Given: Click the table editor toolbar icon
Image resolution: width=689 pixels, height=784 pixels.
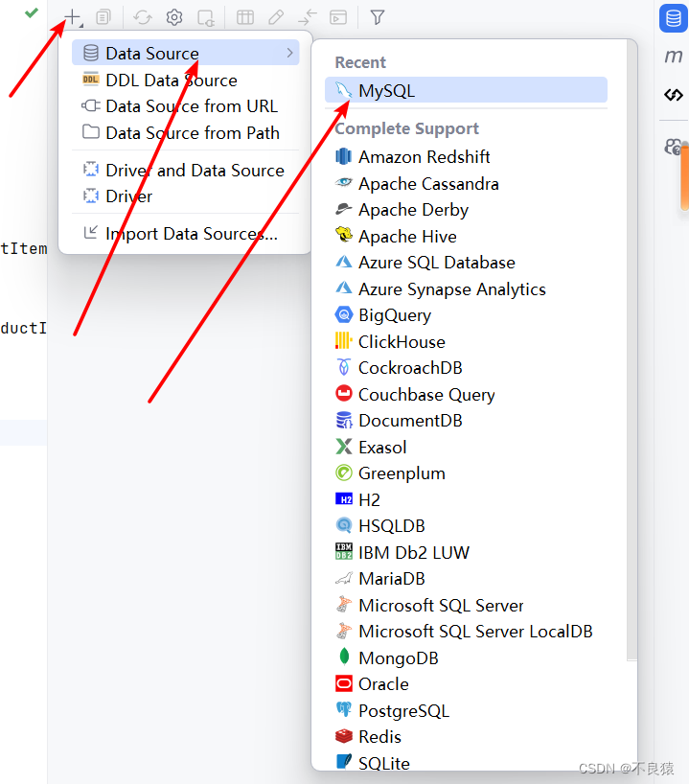Looking at the screenshot, I should (245, 17).
